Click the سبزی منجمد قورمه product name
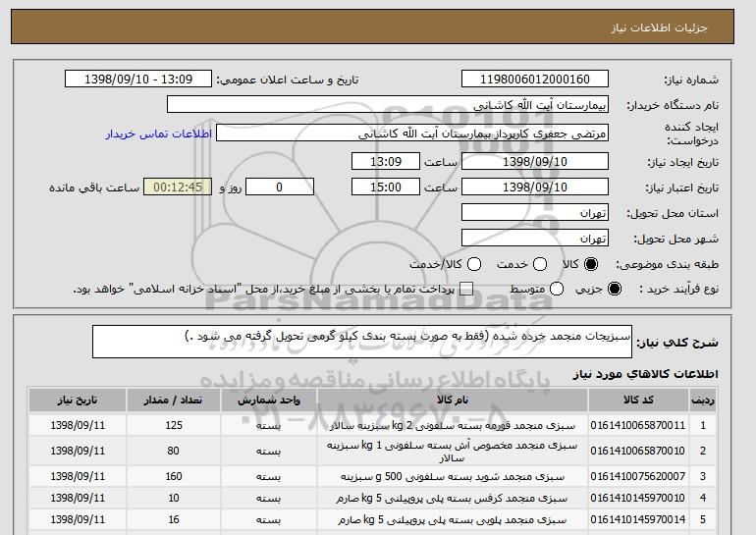The height and width of the screenshot is (535, 756). (x=453, y=426)
